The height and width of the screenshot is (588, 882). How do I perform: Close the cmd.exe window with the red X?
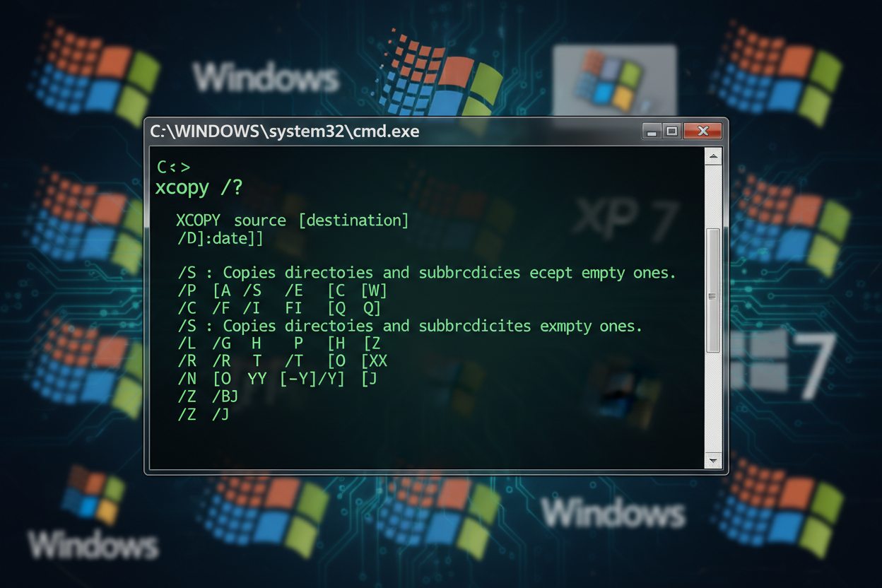[702, 131]
